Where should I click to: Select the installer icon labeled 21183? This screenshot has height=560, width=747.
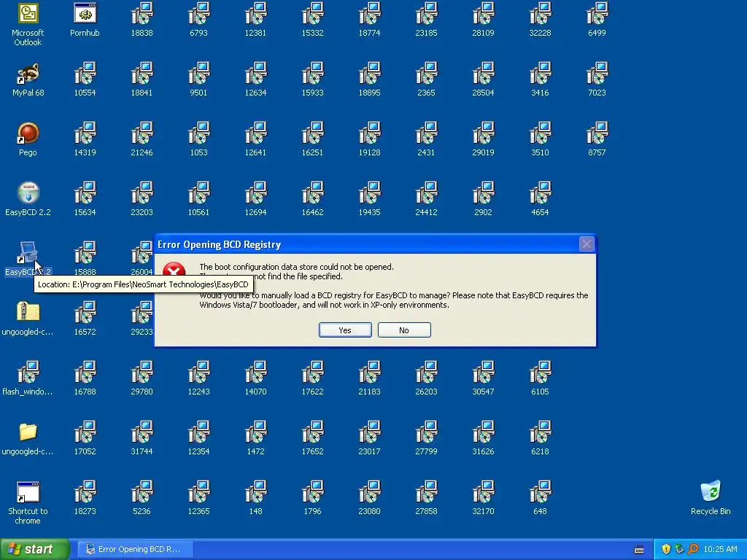click(370, 372)
